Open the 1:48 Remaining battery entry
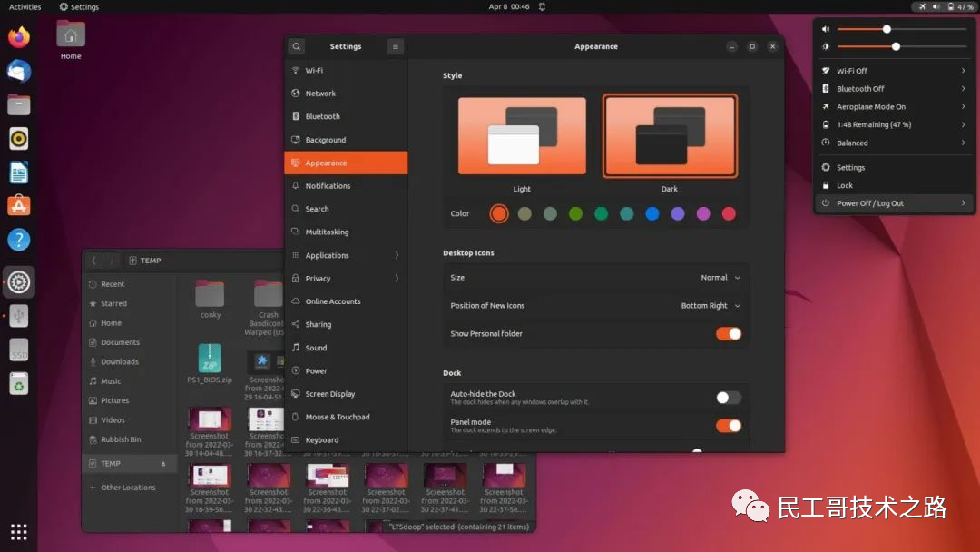 895,125
